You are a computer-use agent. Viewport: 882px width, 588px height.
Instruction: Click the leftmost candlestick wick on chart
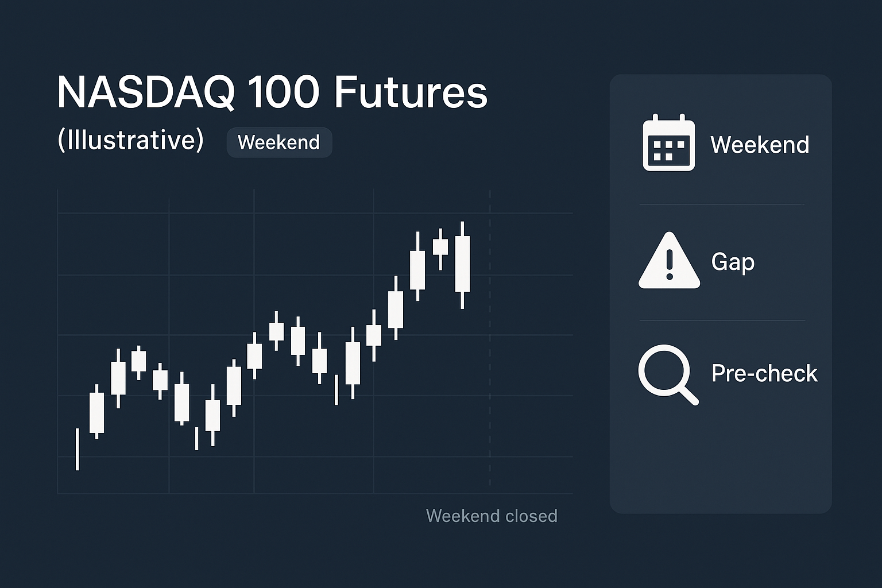78,449
